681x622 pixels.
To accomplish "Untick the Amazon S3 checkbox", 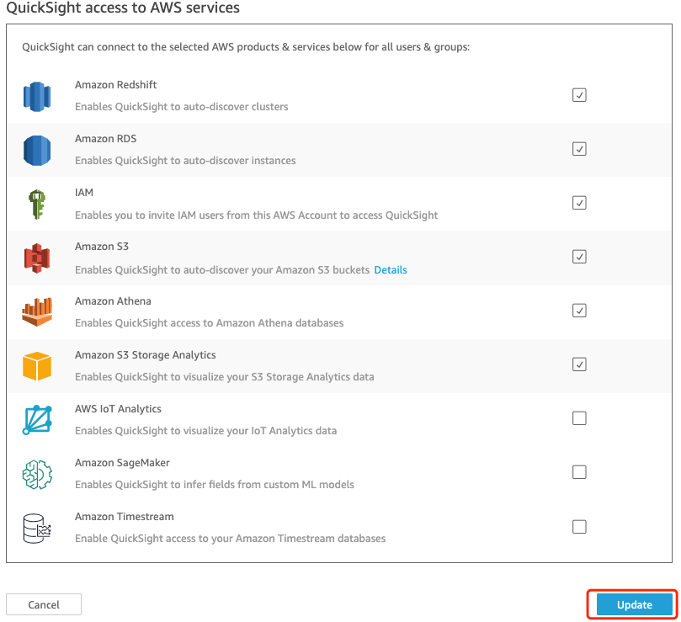I will point(579,257).
